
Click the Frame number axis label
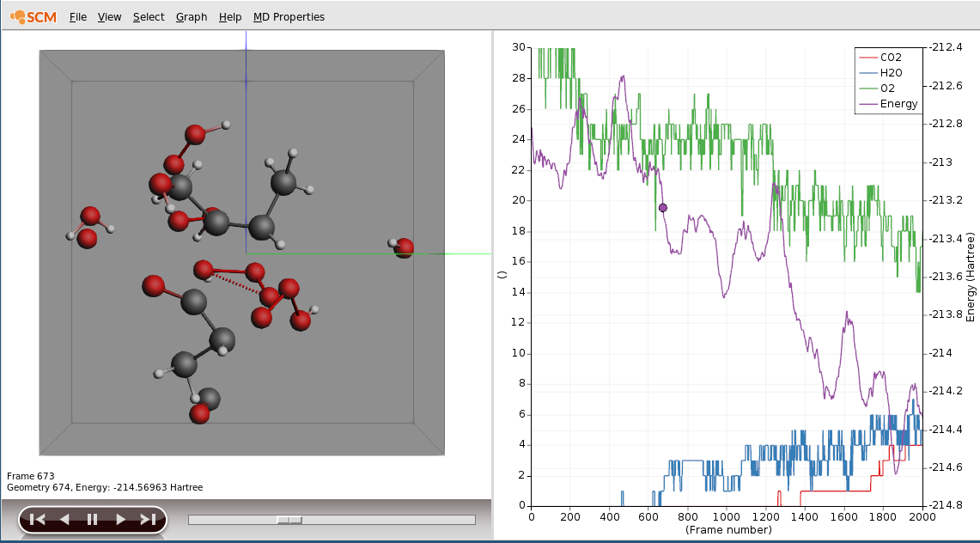[728, 530]
